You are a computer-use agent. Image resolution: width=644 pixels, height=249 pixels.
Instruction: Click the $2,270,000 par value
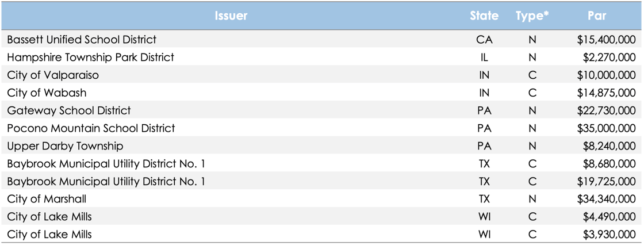pyautogui.click(x=609, y=58)
